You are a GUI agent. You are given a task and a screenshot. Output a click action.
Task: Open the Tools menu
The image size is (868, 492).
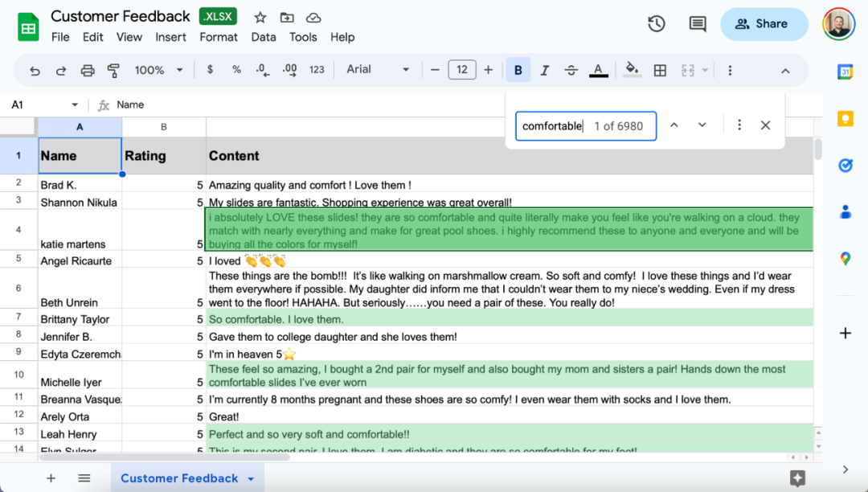pos(303,37)
